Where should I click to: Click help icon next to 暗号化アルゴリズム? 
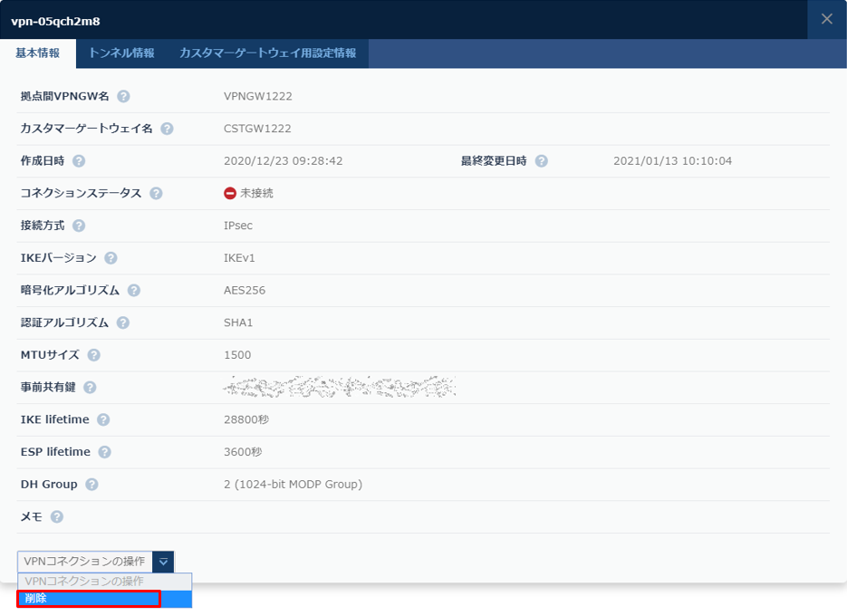[134, 291]
